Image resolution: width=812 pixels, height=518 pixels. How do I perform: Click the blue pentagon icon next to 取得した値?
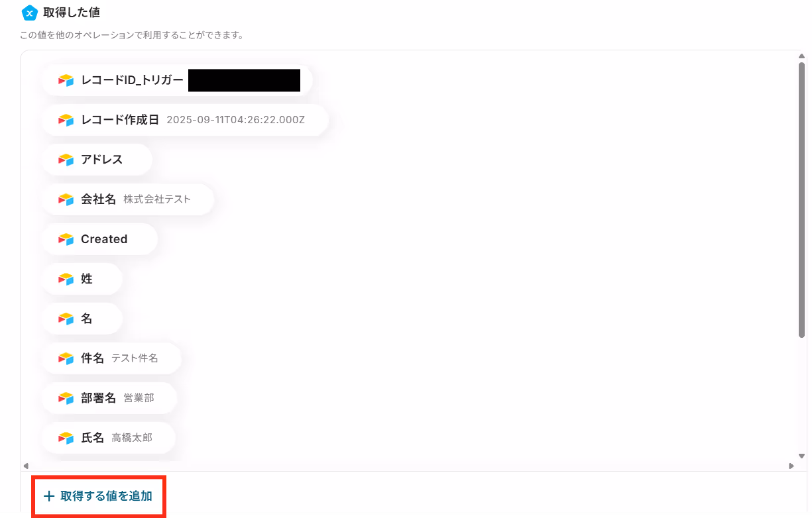click(x=29, y=13)
